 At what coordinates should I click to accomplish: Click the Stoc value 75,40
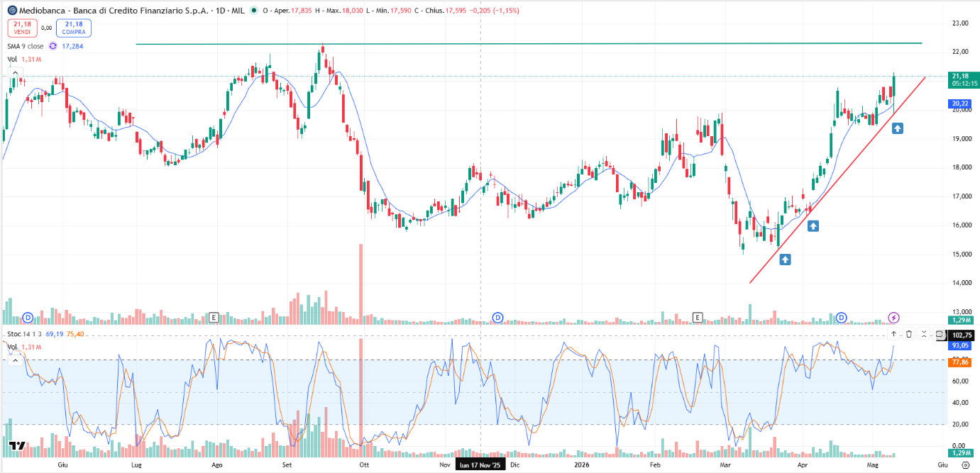coord(75,333)
